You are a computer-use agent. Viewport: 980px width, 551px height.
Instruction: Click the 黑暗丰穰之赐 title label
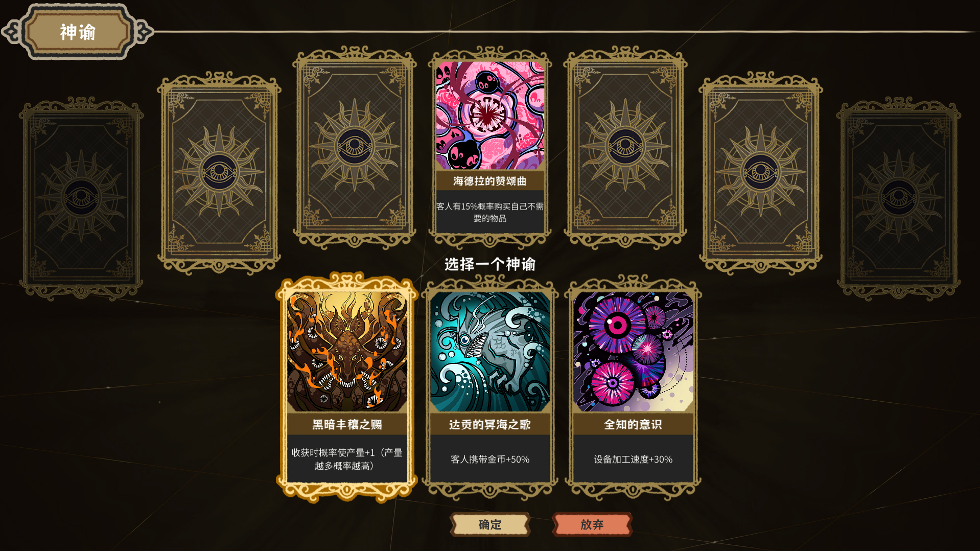347,424
